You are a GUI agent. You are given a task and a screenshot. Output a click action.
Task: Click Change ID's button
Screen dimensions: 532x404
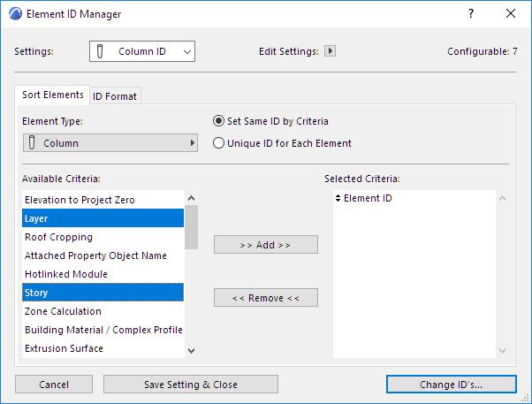coord(451,384)
